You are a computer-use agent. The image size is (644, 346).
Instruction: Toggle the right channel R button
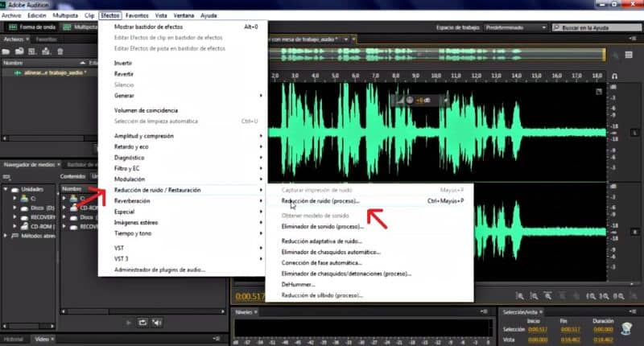(x=634, y=233)
